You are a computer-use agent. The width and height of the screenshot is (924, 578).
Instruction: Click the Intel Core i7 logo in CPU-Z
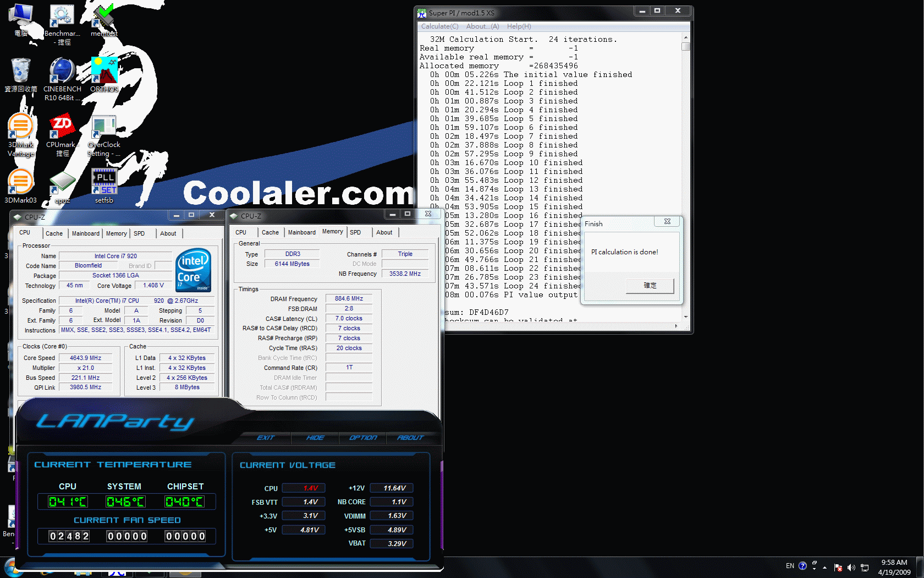pyautogui.click(x=193, y=270)
